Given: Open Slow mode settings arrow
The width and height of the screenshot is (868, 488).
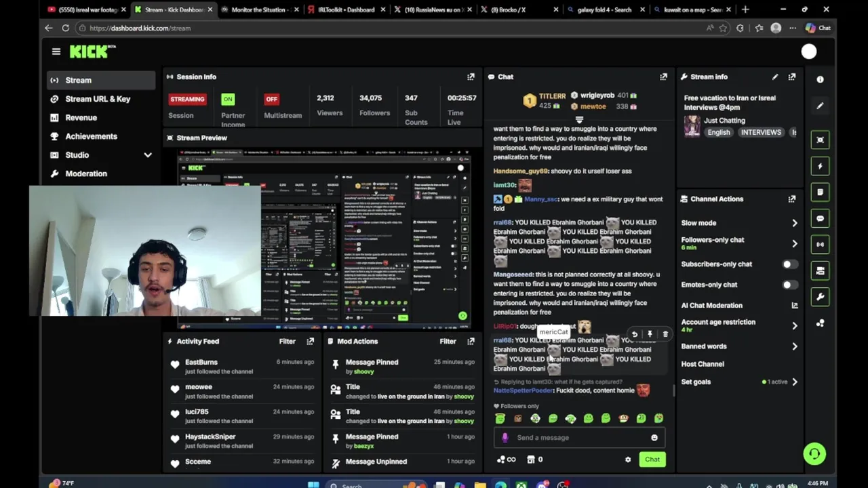Looking at the screenshot, I should click(795, 223).
